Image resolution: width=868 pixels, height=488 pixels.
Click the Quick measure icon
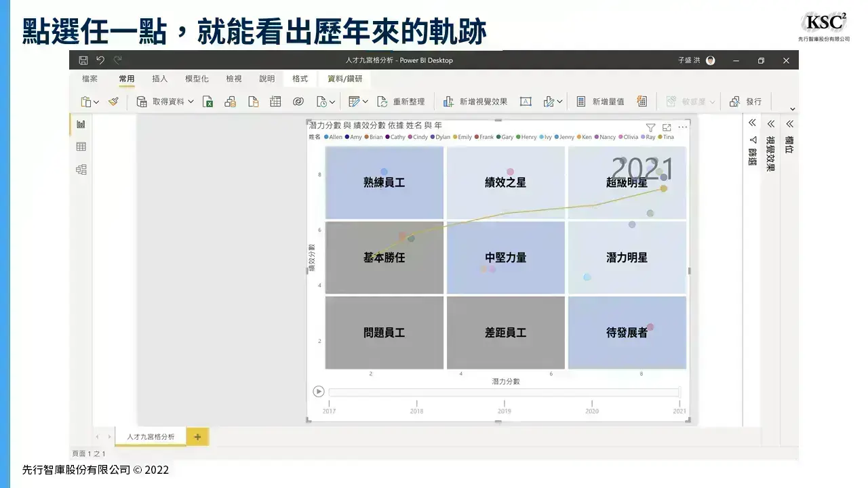point(642,101)
